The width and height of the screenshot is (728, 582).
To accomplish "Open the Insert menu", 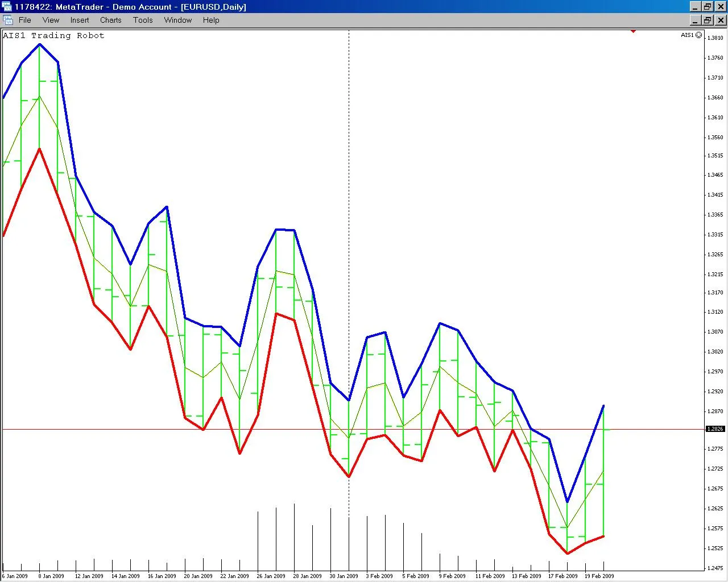I will 79,20.
